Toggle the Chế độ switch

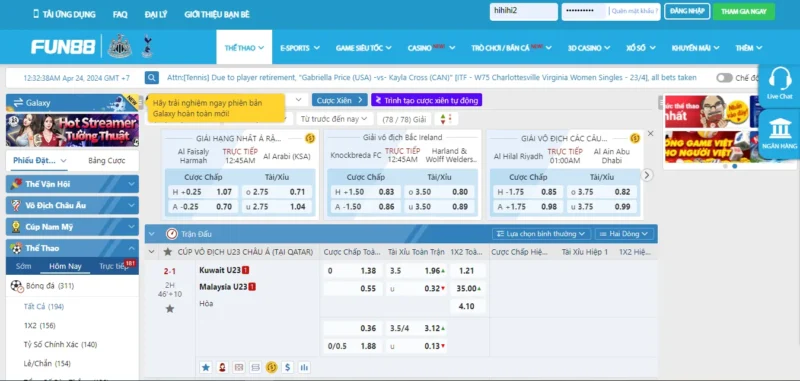724,78
